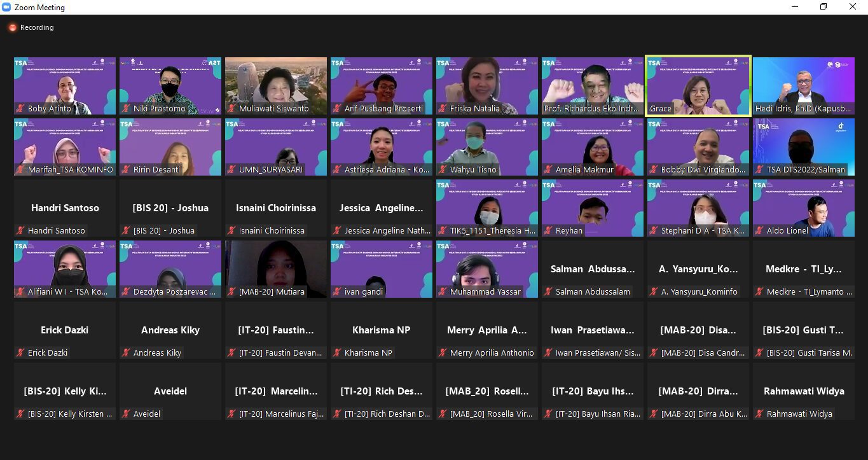Click the muted mic icon beside Amelia Makmur
This screenshot has width=868, height=460.
click(x=548, y=170)
